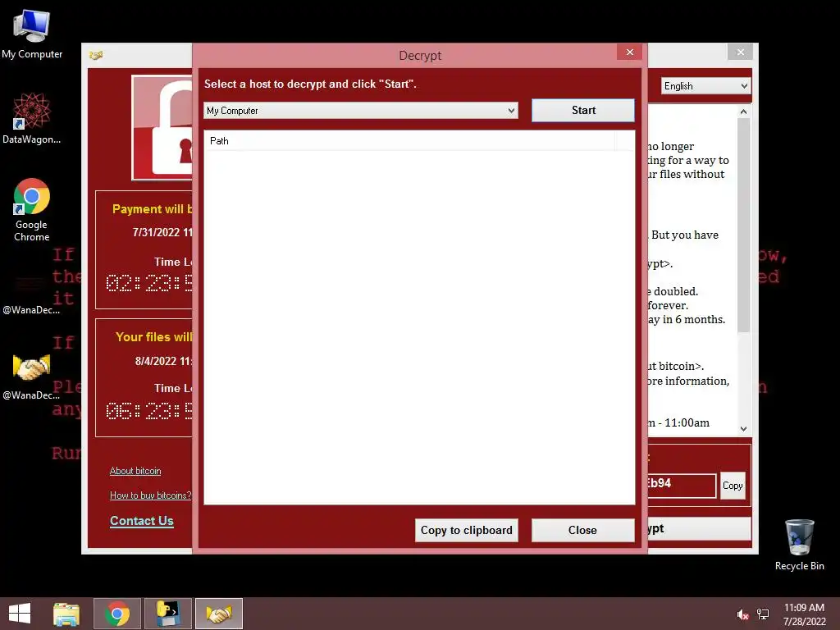Close the Decrypt dialog via the title bar X
This screenshot has height=630, width=840.
pos(629,52)
